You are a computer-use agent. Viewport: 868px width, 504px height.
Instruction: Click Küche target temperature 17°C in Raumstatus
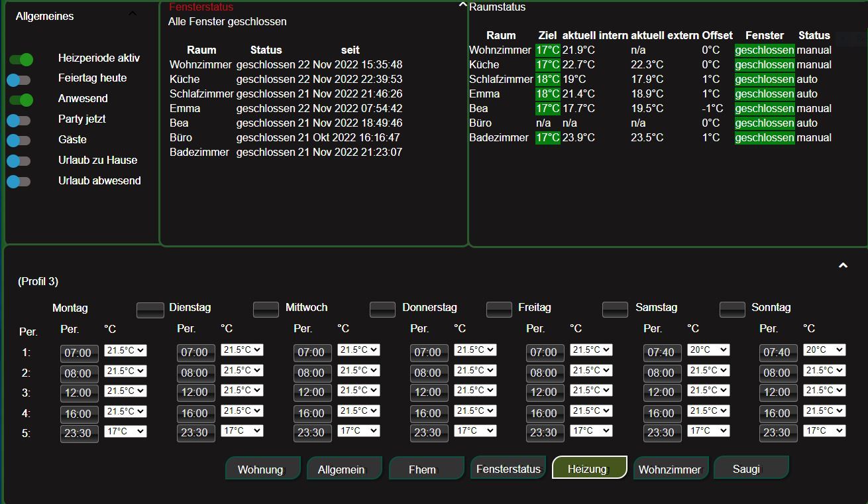pyautogui.click(x=548, y=65)
